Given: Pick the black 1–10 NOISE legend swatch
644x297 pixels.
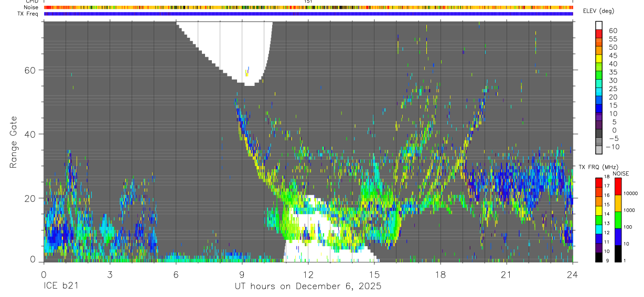Looking at the screenshot, I should pyautogui.click(x=618, y=252).
